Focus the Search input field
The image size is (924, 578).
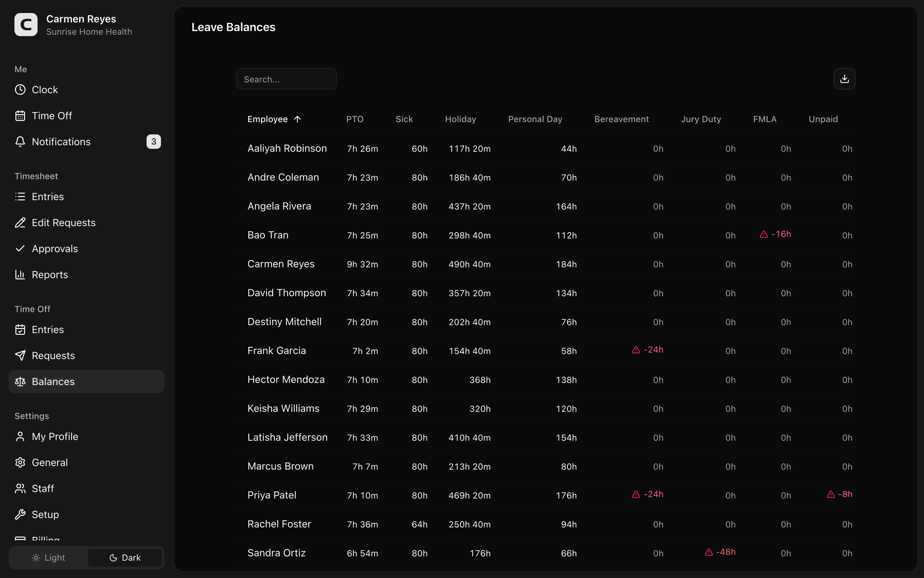pos(286,79)
